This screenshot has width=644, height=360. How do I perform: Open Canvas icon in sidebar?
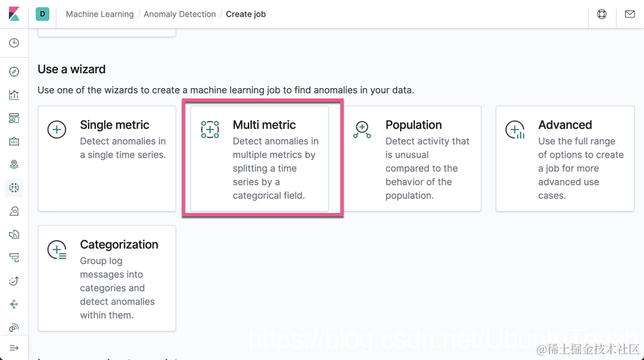[x=14, y=141]
